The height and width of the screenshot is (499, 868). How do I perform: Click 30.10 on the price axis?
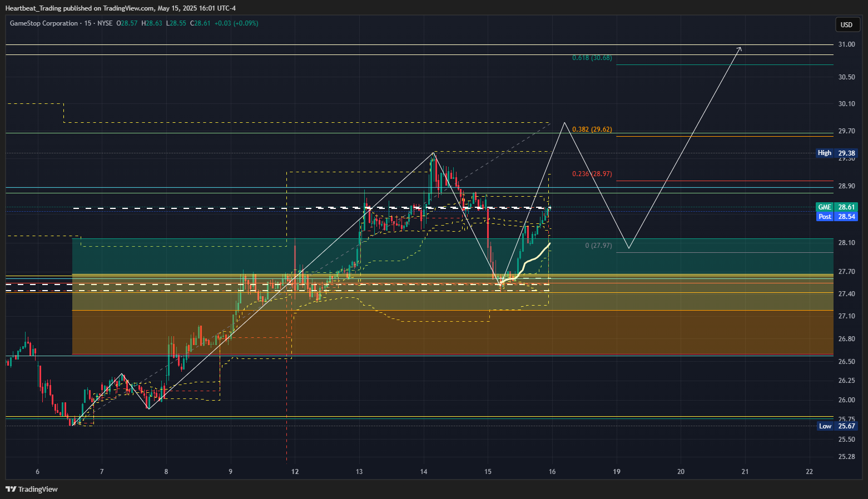point(846,104)
